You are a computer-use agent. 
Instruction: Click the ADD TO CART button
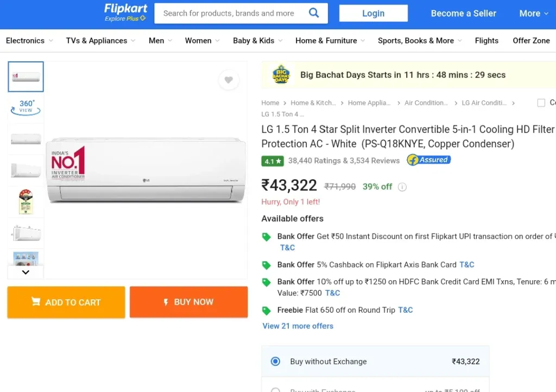coord(66,302)
